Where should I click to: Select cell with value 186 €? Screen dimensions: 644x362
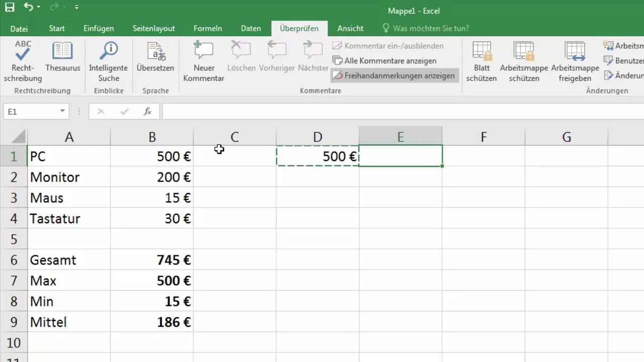click(x=152, y=322)
